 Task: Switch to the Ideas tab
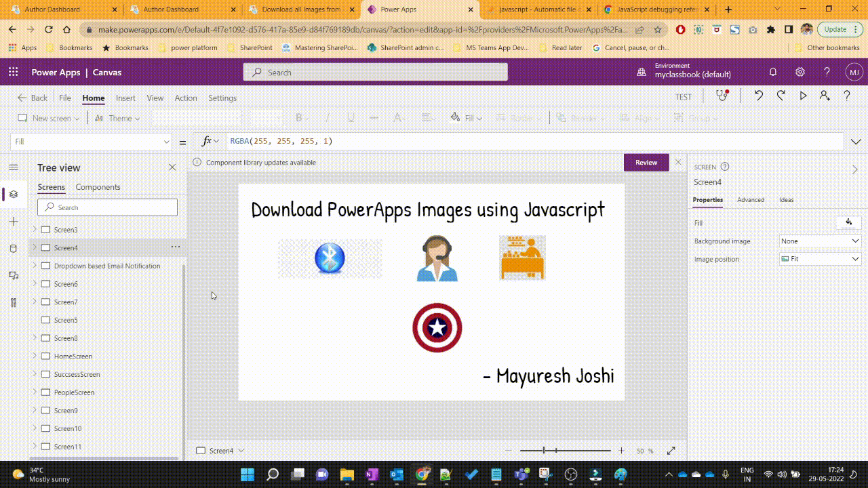[787, 200]
